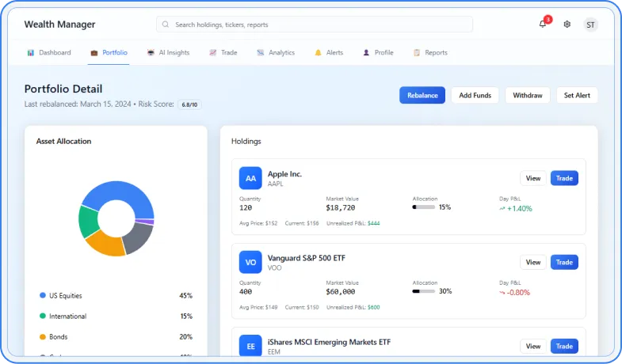
Task: Open the notifications bell icon
Action: (x=543, y=25)
